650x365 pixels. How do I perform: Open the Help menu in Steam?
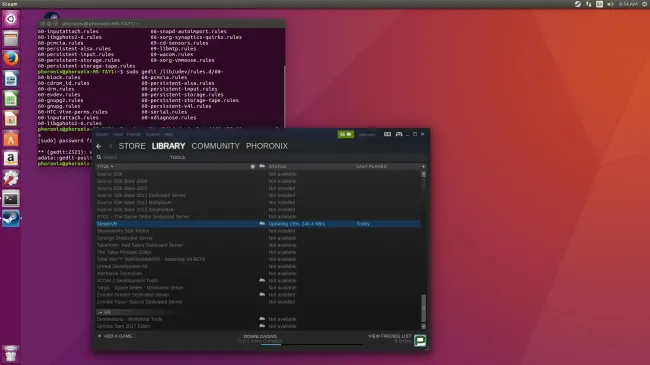(x=168, y=134)
